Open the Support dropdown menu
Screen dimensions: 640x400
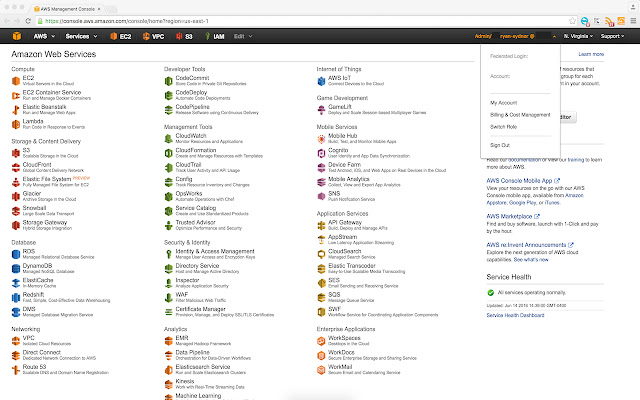(x=612, y=36)
